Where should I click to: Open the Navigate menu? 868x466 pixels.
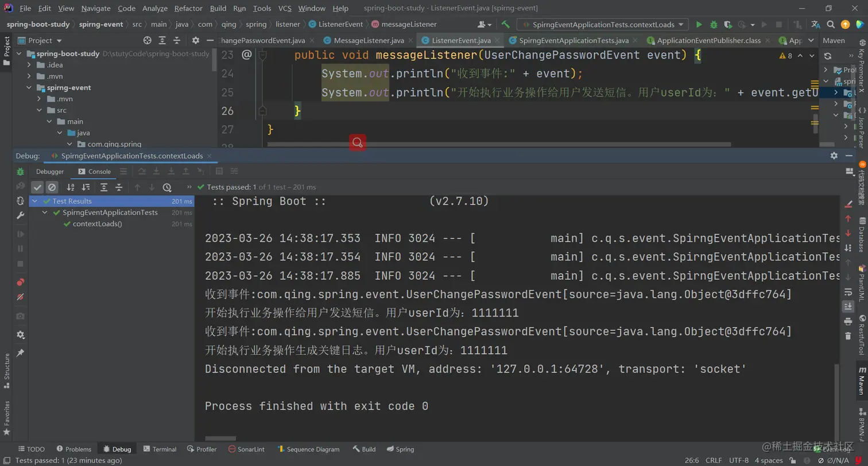pos(96,8)
